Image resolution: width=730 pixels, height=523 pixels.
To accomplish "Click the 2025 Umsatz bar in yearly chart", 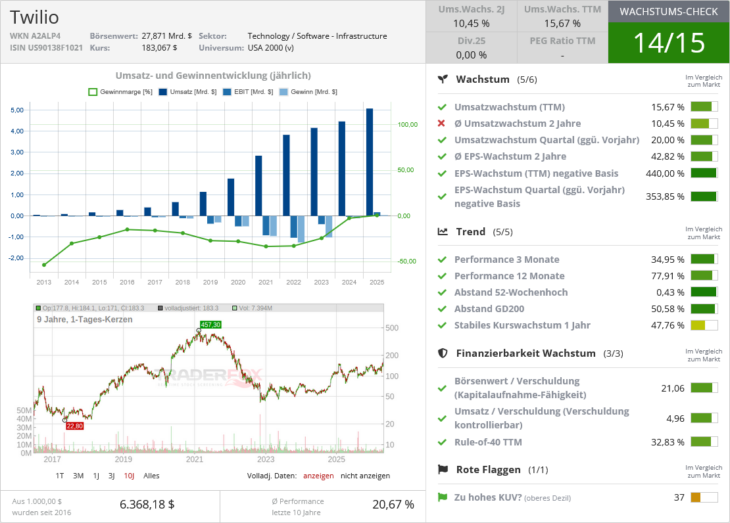I will pos(370,162).
